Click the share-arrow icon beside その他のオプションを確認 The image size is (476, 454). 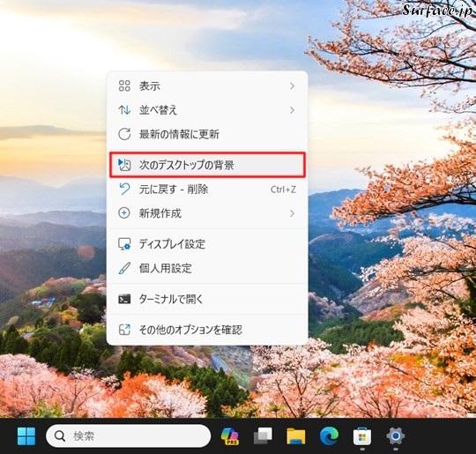click(x=124, y=330)
